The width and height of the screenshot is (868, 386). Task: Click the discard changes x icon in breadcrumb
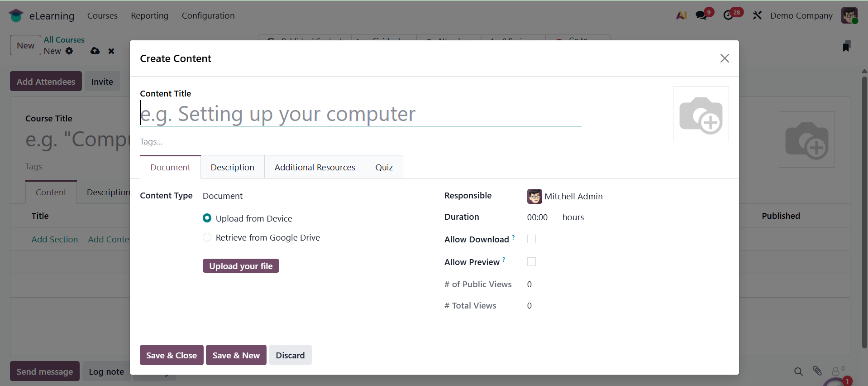111,51
